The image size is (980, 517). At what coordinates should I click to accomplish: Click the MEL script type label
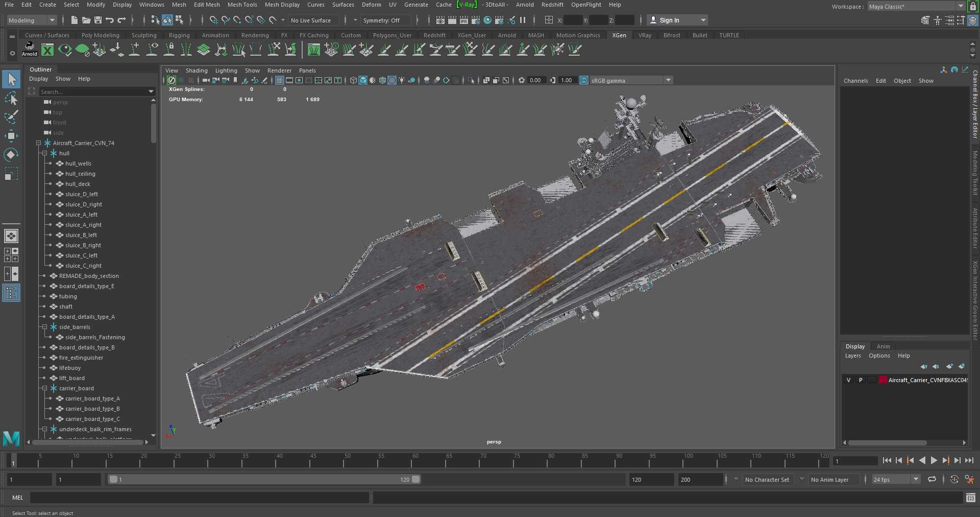pos(18,497)
